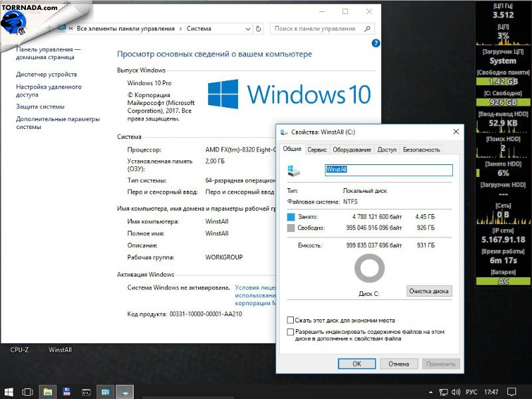Open the Help question mark icon

[376, 43]
